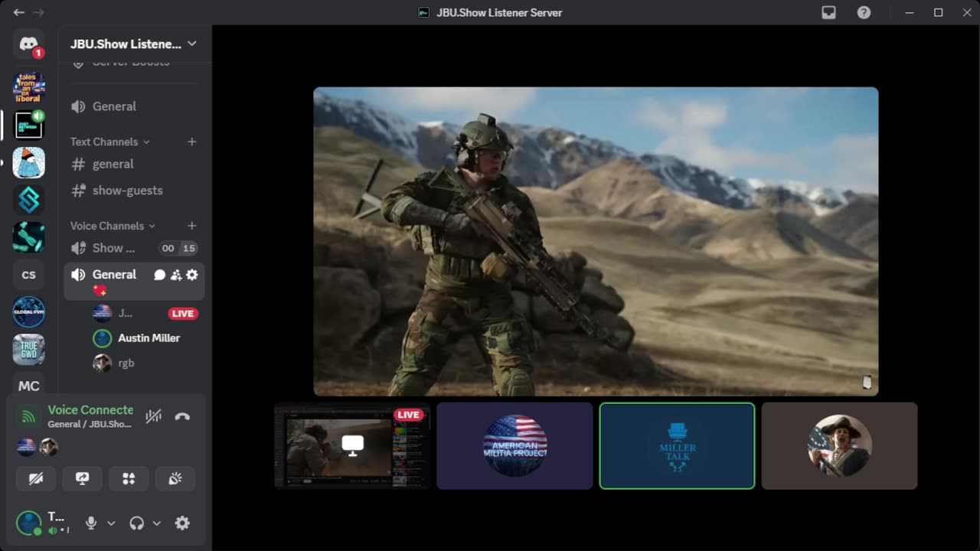
Task: Open the Global FVM server
Action: coord(28,311)
